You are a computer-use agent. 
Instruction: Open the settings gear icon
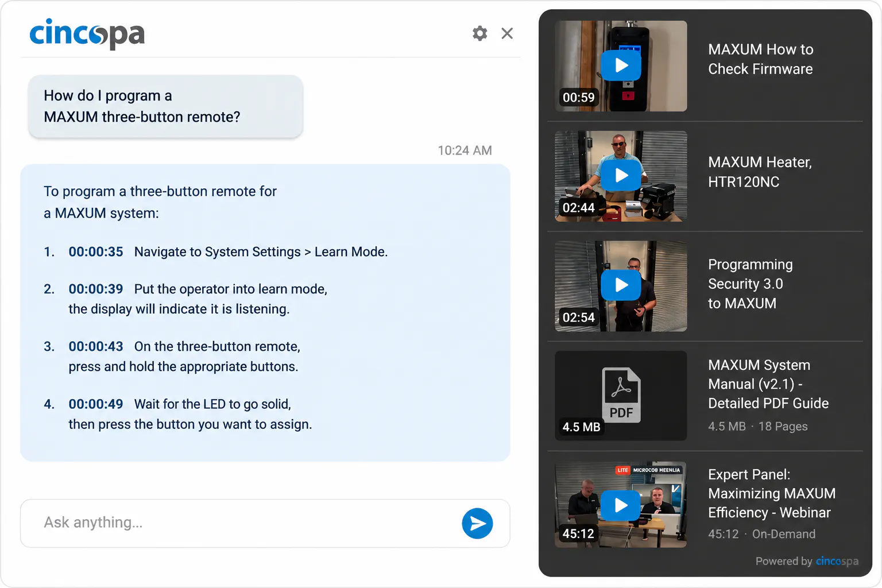(x=480, y=33)
